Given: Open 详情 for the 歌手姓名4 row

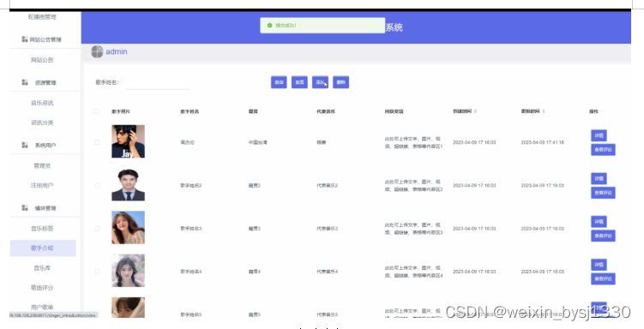Looking at the screenshot, I should 599,265.
